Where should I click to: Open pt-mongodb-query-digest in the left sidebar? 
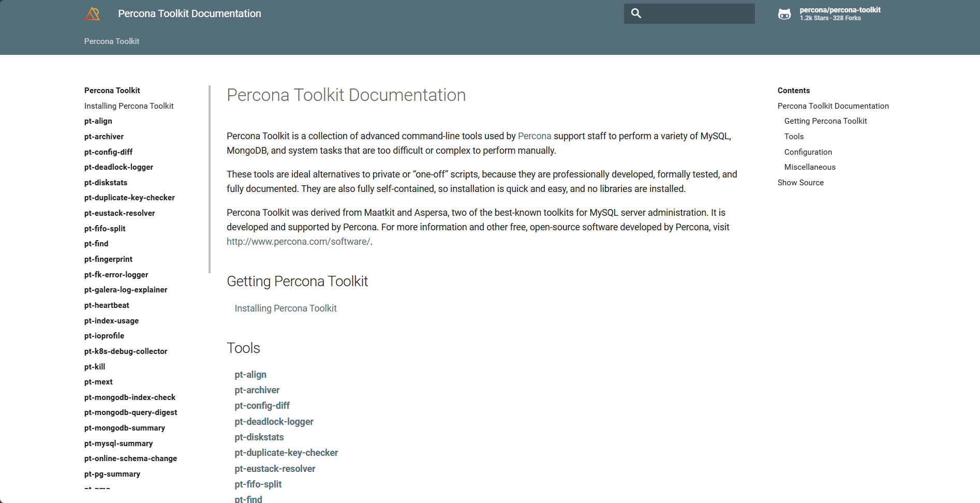[x=130, y=412]
